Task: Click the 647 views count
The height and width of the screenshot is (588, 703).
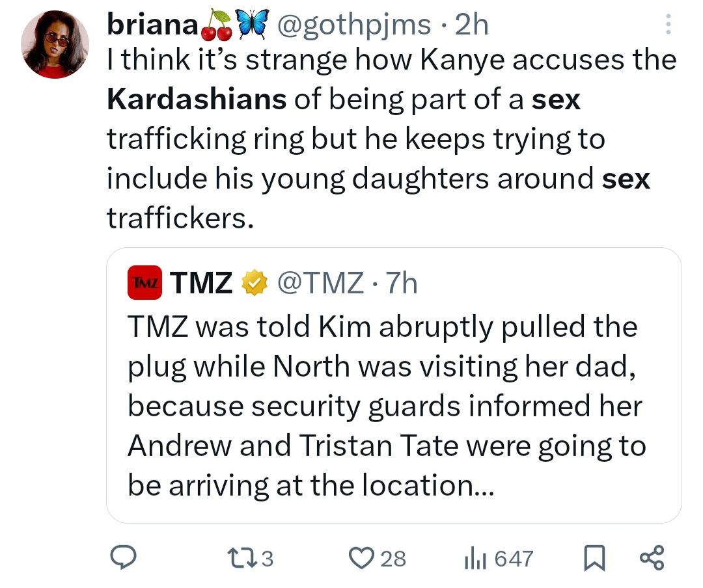Action: click(513, 558)
